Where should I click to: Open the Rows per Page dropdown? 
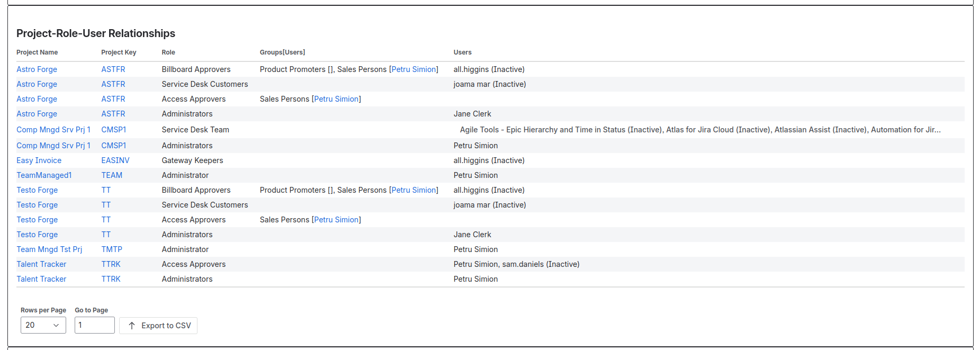tap(43, 325)
